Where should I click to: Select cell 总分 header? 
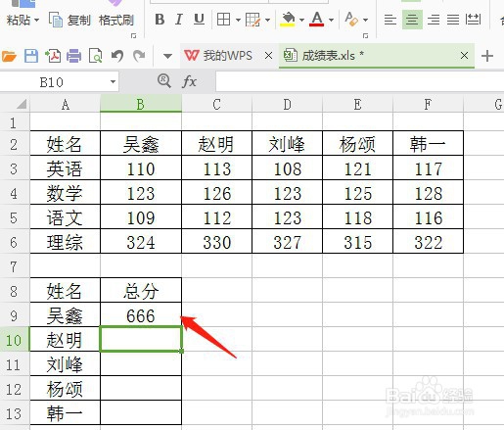(141, 291)
